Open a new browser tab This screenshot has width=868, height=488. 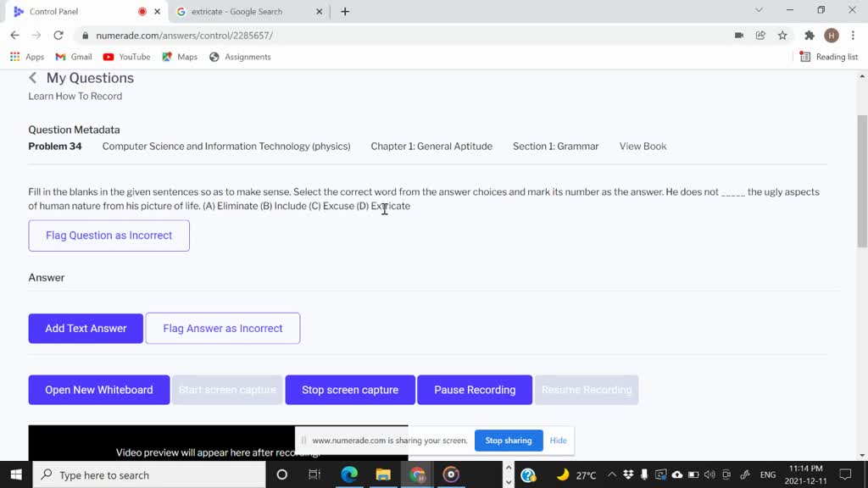345,12
